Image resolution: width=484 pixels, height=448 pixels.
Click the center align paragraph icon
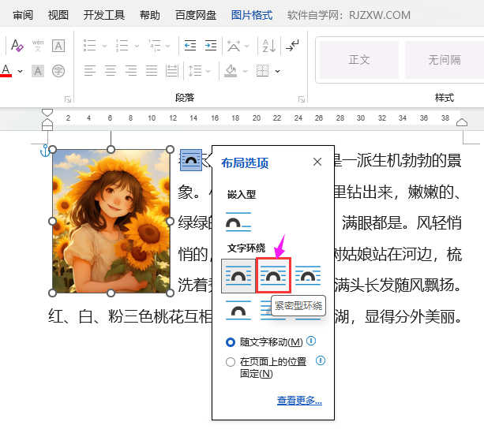point(111,71)
